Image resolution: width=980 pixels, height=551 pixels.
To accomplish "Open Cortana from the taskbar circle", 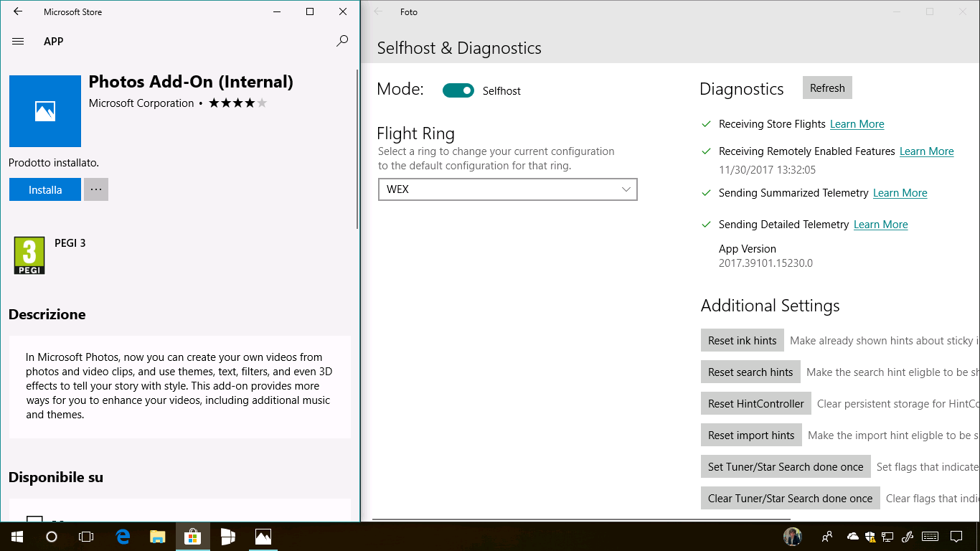I will [x=52, y=537].
